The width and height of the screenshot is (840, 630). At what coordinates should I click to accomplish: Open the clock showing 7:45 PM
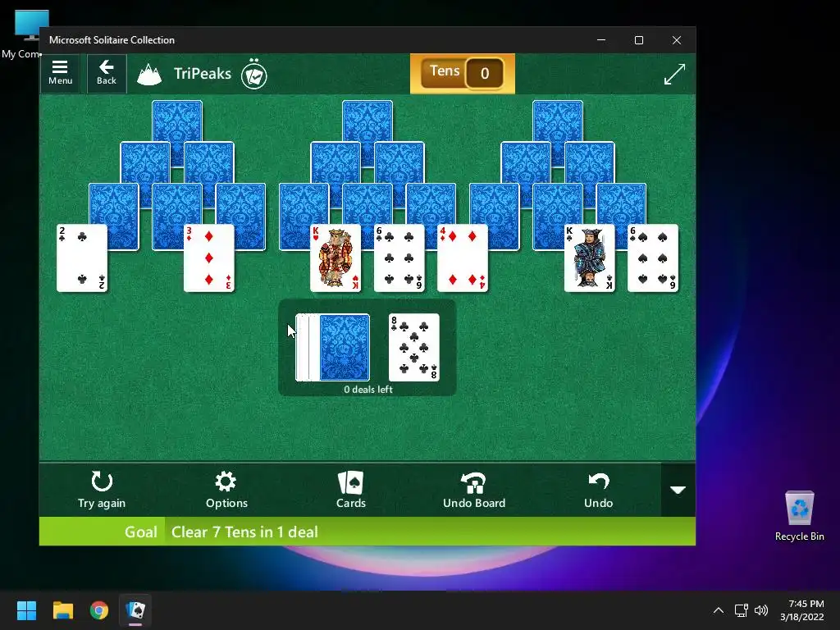tap(802, 610)
